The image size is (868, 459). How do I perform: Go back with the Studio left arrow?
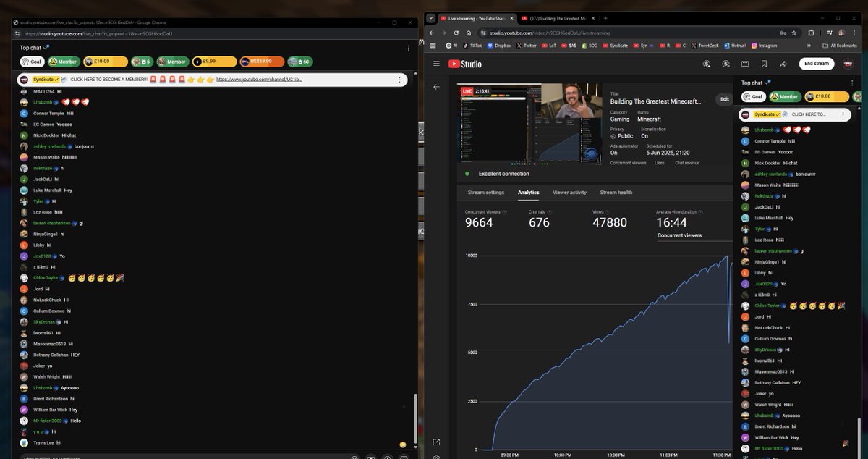coord(436,87)
